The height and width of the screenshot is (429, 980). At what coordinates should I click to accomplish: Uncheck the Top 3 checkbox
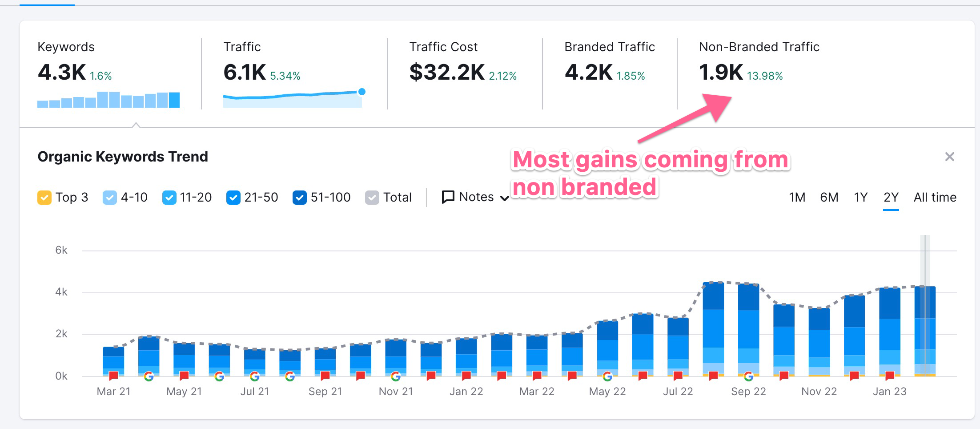tap(44, 197)
